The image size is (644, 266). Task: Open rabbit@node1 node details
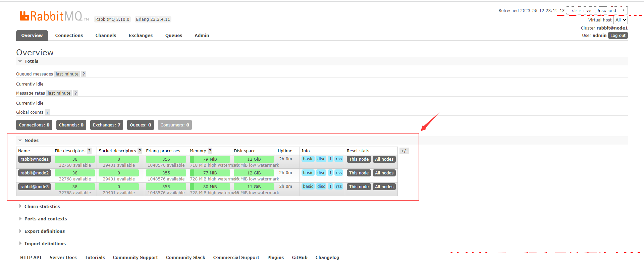(35, 159)
